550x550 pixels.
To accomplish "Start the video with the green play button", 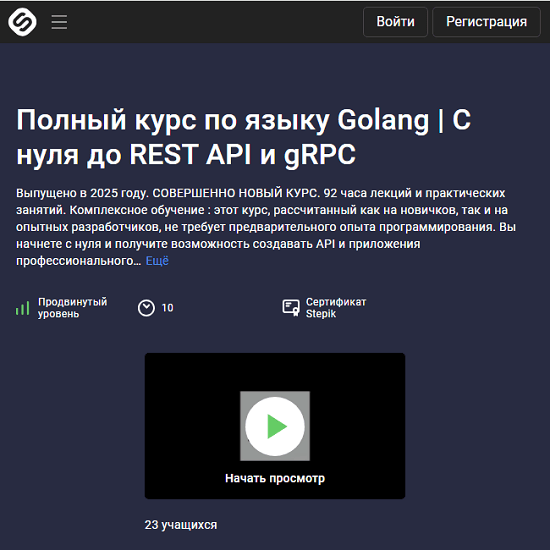I will coord(275,426).
